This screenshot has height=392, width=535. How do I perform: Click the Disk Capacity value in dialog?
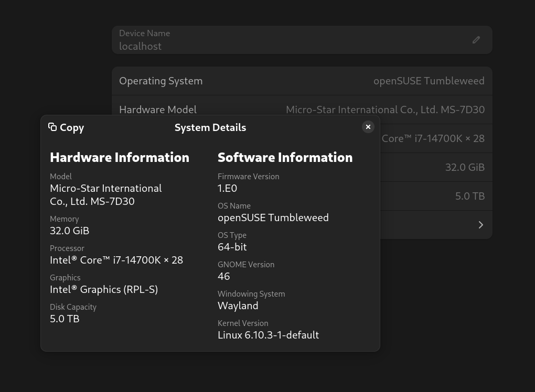click(65, 319)
